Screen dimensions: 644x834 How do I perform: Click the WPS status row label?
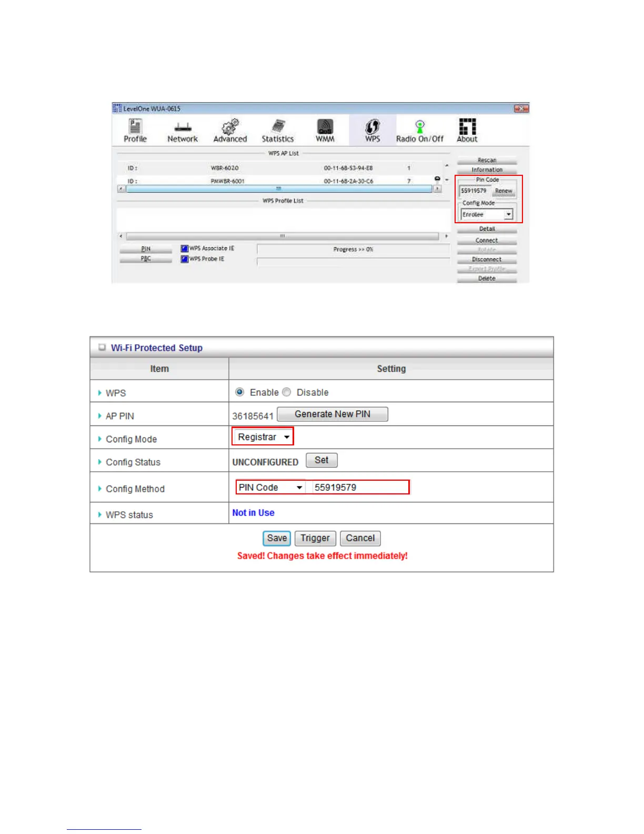[129, 515]
